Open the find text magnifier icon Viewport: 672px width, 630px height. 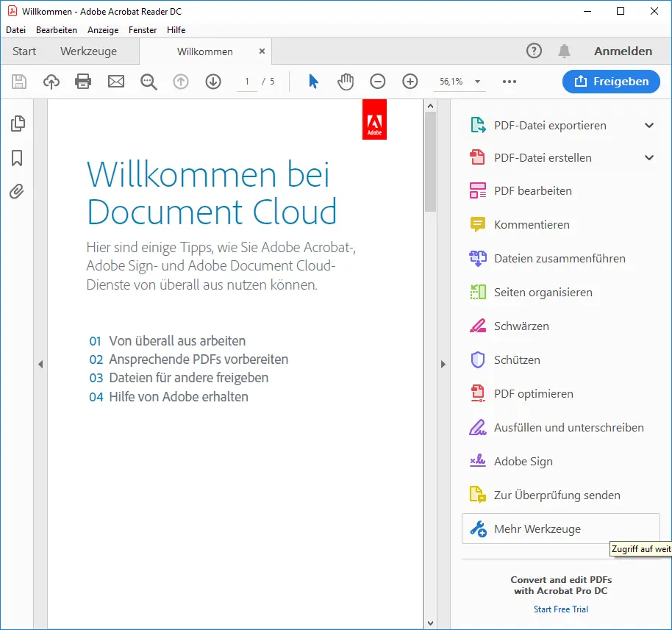coord(149,82)
